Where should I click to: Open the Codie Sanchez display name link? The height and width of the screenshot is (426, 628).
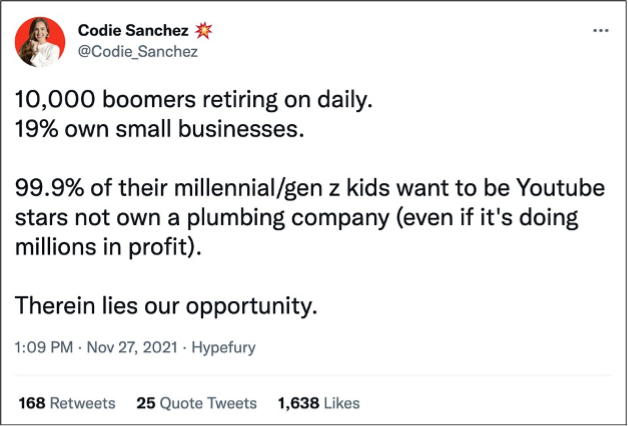pos(133,31)
